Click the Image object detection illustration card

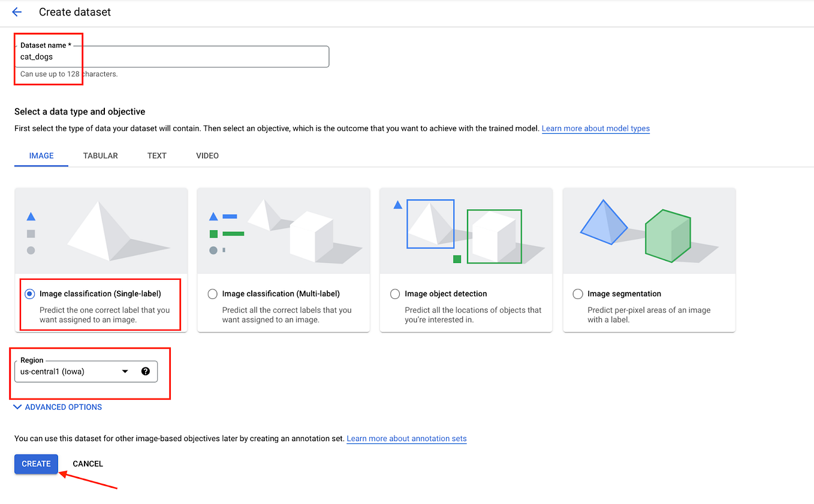coord(466,231)
